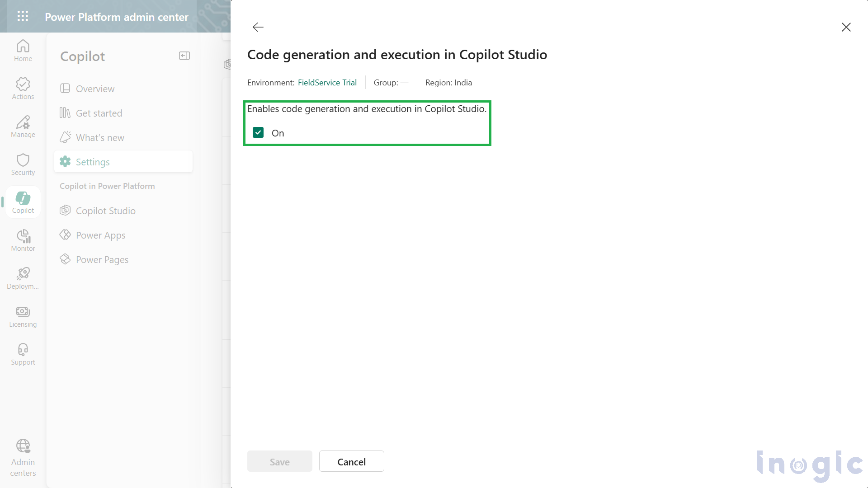Select Get started in Copilot panel
Viewport: 868px width, 488px height.
(99, 113)
